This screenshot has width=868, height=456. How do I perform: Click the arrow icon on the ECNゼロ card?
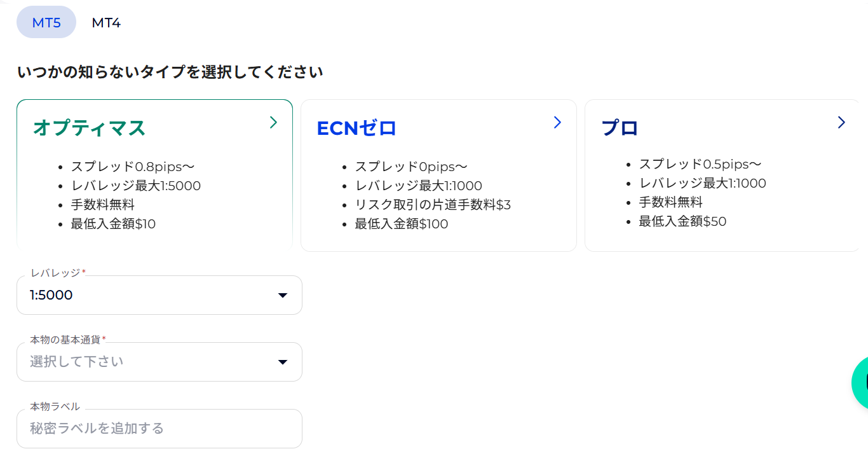pos(557,122)
